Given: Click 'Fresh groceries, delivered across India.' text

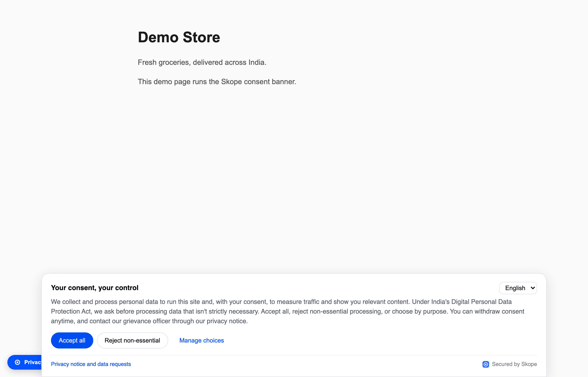Looking at the screenshot, I should pos(202,63).
